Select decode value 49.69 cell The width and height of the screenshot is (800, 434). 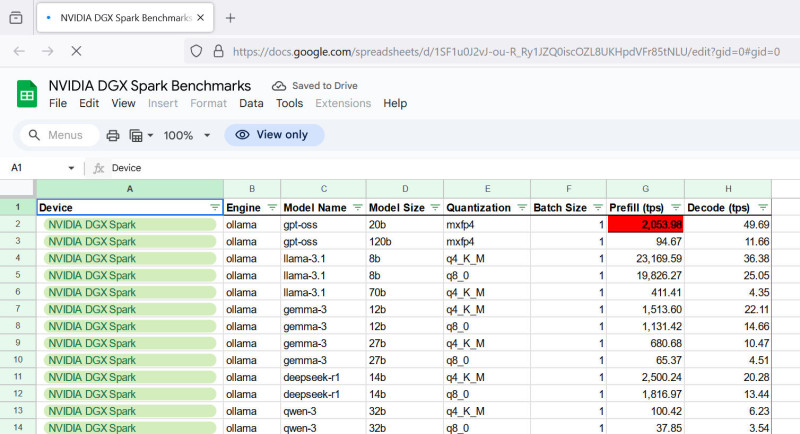(x=728, y=224)
